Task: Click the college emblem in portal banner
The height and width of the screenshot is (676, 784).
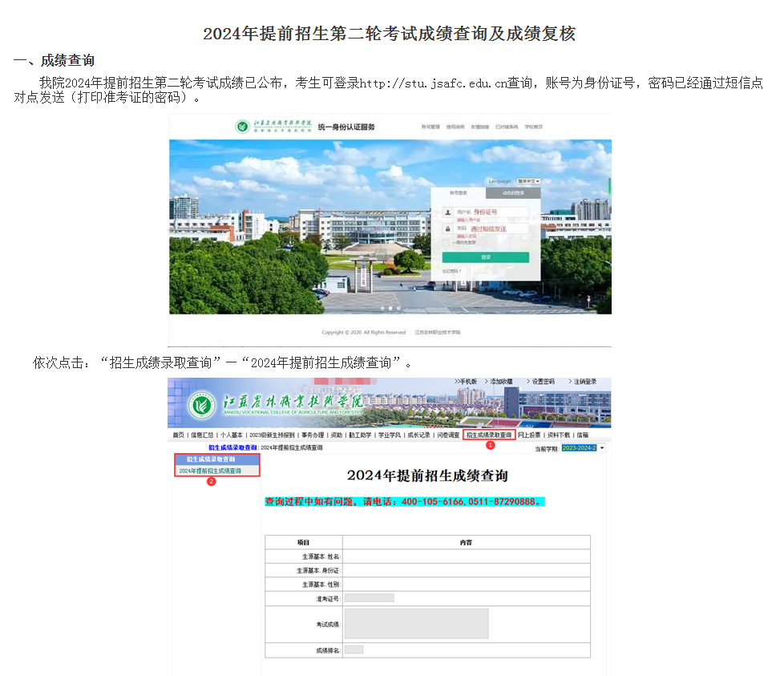Action: [202, 406]
